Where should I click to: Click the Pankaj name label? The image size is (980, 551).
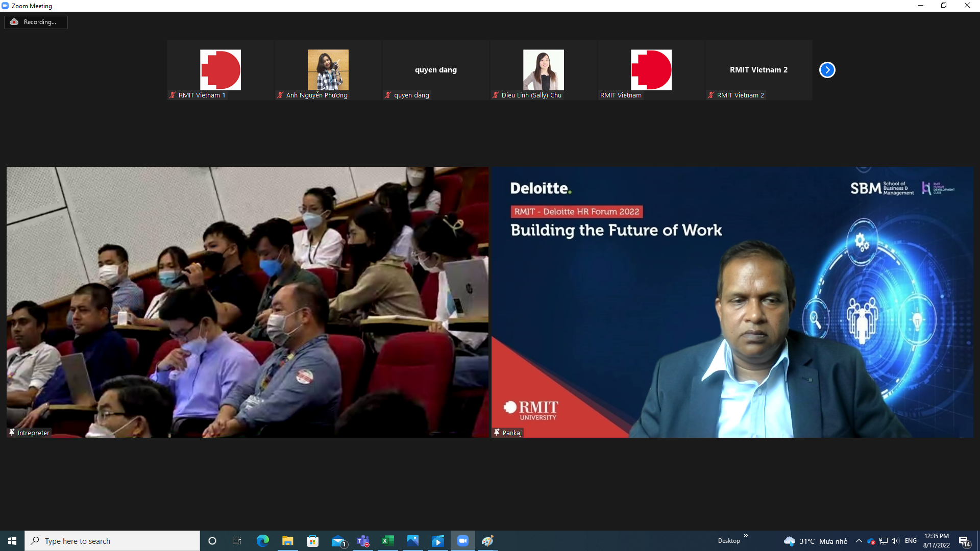point(512,433)
